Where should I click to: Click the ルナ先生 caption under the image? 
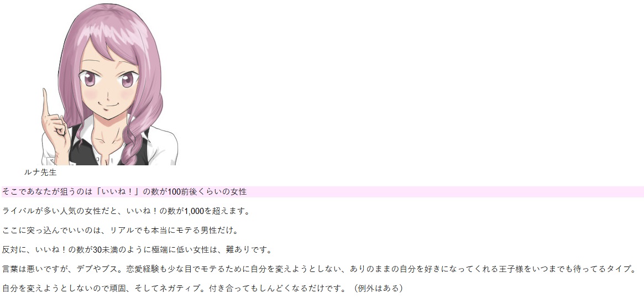click(40, 172)
